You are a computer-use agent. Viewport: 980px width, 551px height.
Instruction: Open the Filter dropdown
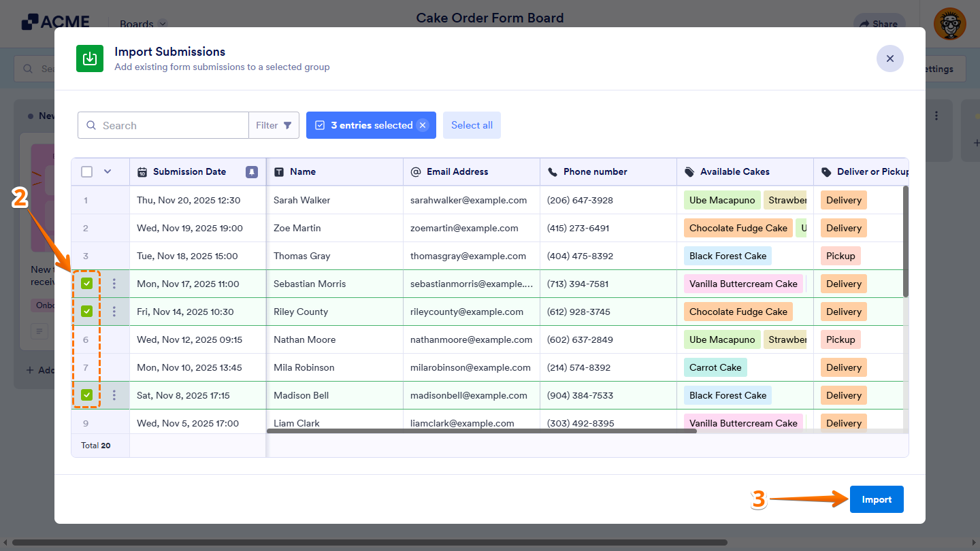274,125
